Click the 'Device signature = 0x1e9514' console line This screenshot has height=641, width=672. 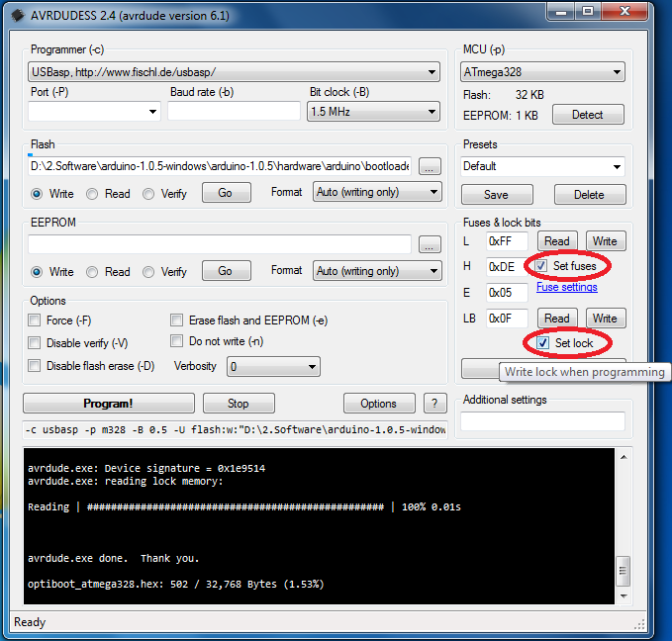146,468
